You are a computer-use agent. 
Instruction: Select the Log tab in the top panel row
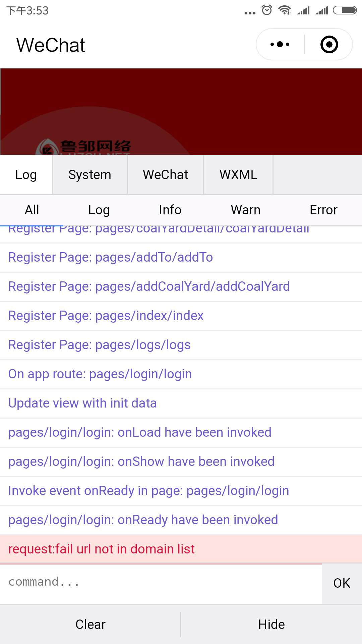(26, 175)
